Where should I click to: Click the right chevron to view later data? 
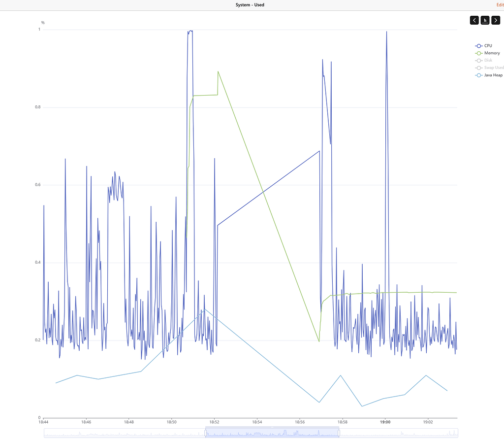coord(496,20)
